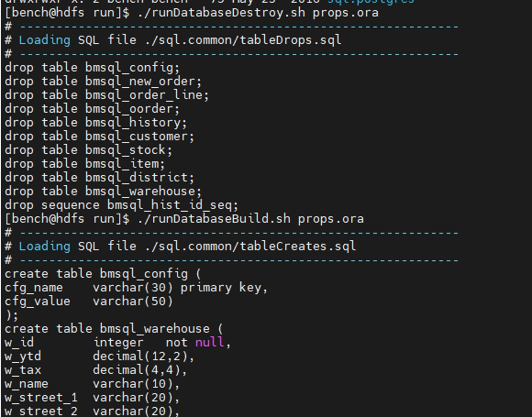This screenshot has height=417, width=532.
Task: Click the drop table bmsql_oorder line
Action: pyautogui.click(x=92, y=109)
